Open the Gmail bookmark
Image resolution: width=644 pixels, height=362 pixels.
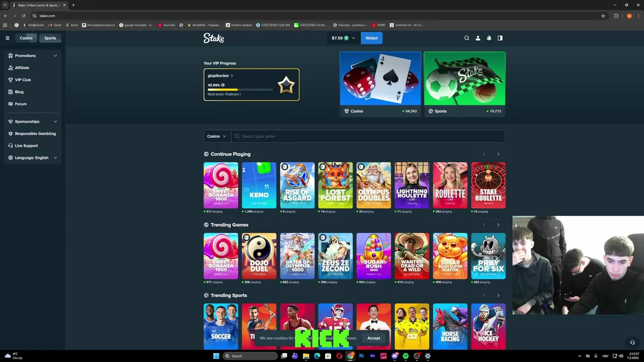point(54,25)
